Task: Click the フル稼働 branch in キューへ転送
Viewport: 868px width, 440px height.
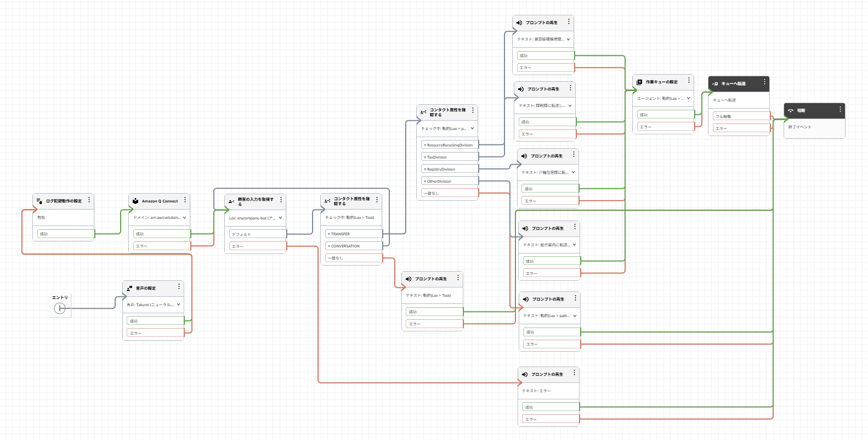Action: 741,117
